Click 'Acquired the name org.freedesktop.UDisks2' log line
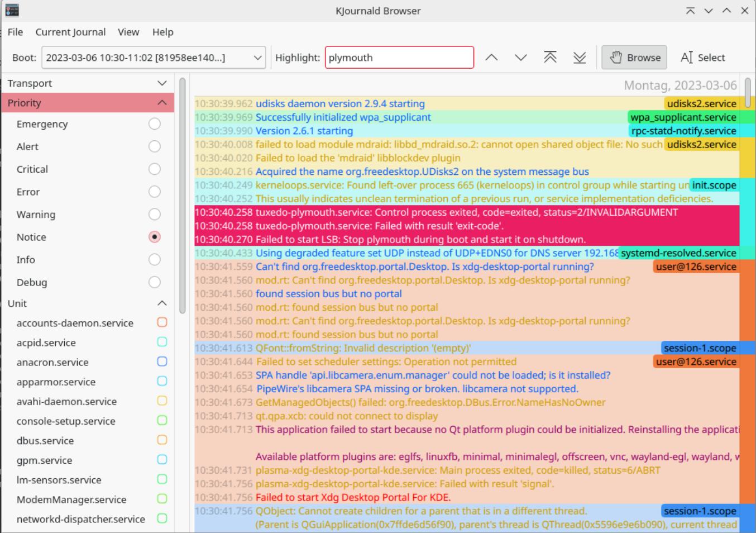Screen dimensions: 756x533 coord(422,172)
